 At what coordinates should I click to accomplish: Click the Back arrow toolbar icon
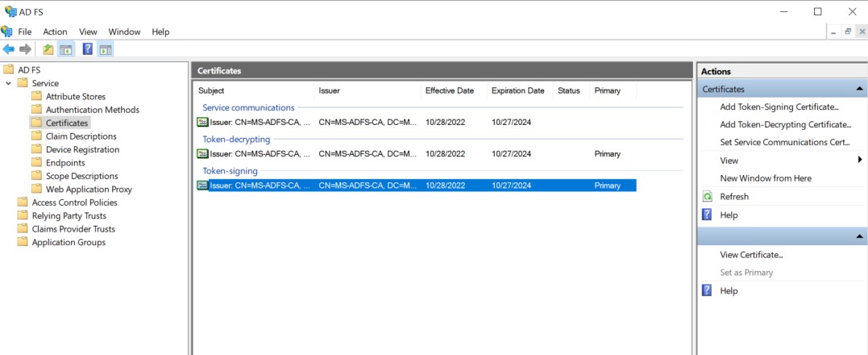pos(8,50)
